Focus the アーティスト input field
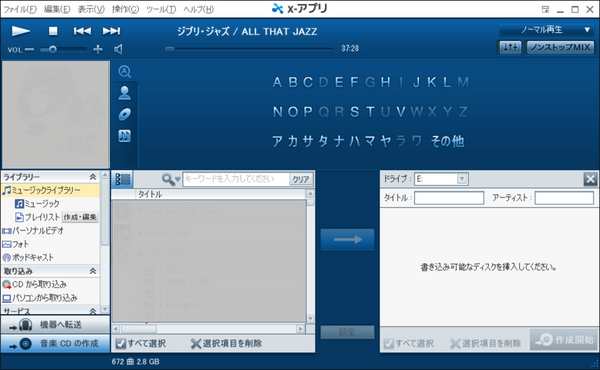 [564, 198]
